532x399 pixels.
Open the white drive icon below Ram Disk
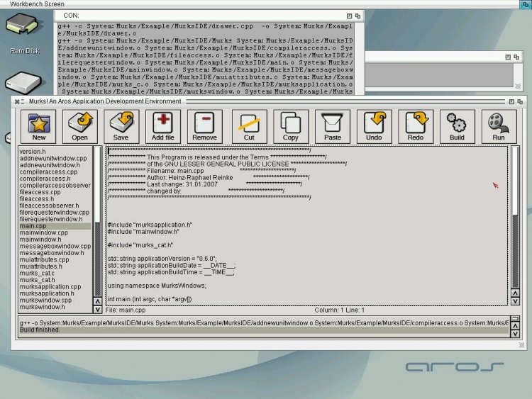click(x=23, y=83)
